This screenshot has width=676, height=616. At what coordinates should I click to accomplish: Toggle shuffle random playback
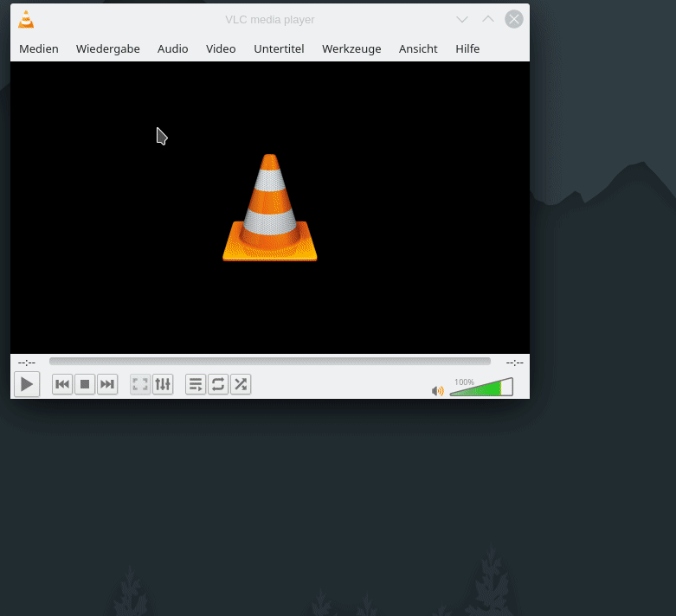point(241,384)
